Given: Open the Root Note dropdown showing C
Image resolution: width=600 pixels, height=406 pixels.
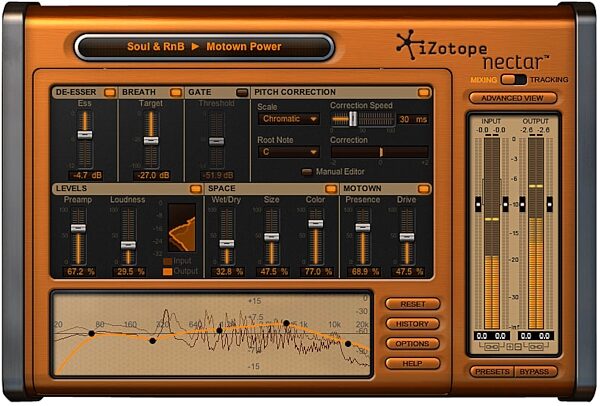Looking at the screenshot, I should click(x=289, y=152).
